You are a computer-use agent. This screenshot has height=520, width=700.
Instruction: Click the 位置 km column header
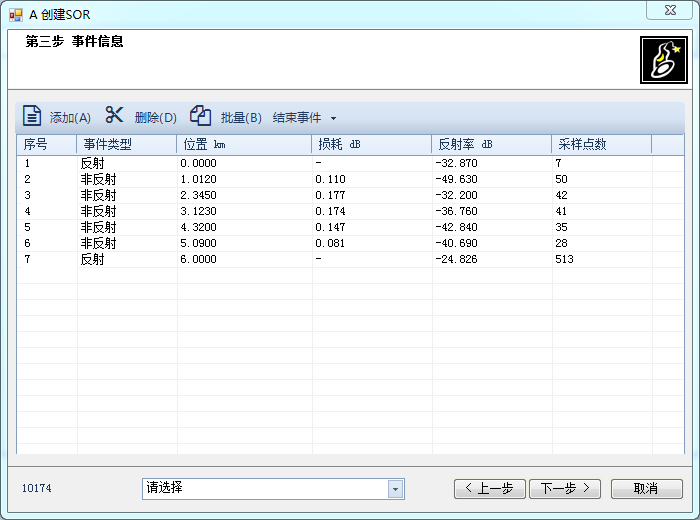pyautogui.click(x=243, y=145)
